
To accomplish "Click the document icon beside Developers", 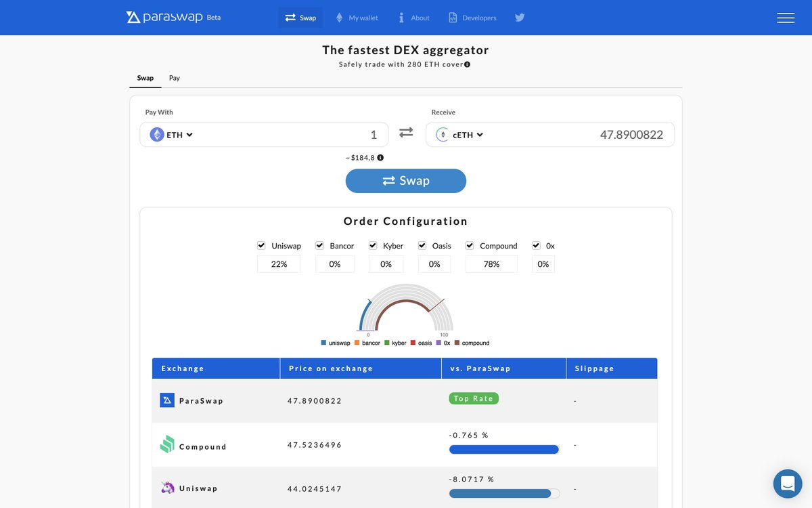I will [453, 18].
